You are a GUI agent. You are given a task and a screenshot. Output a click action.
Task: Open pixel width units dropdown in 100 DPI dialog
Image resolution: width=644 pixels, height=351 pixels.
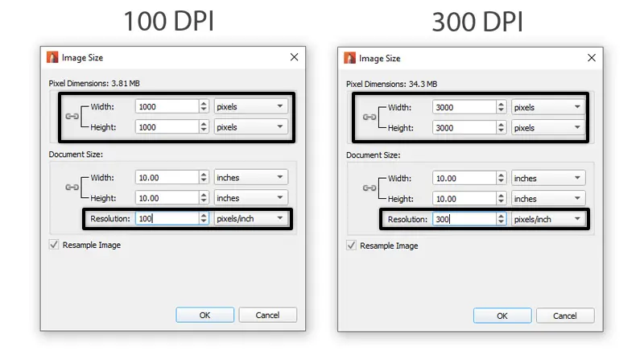[x=250, y=106]
